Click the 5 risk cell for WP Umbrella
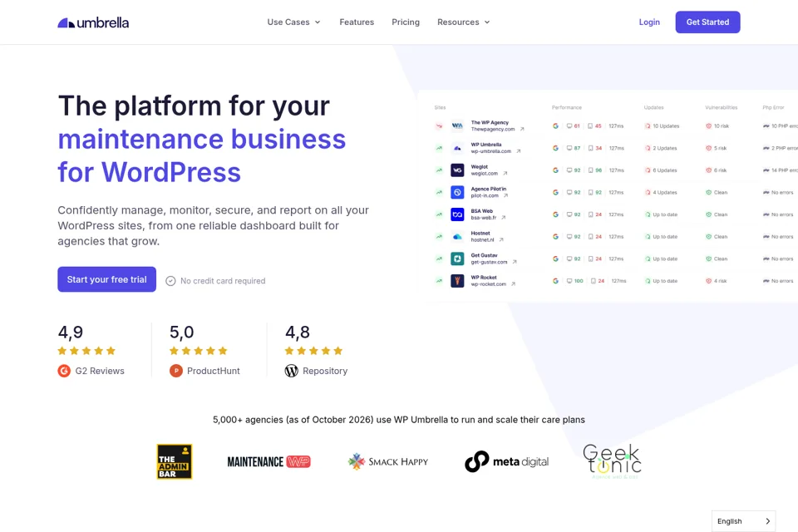Screen dimensions: 798x532 pos(716,148)
